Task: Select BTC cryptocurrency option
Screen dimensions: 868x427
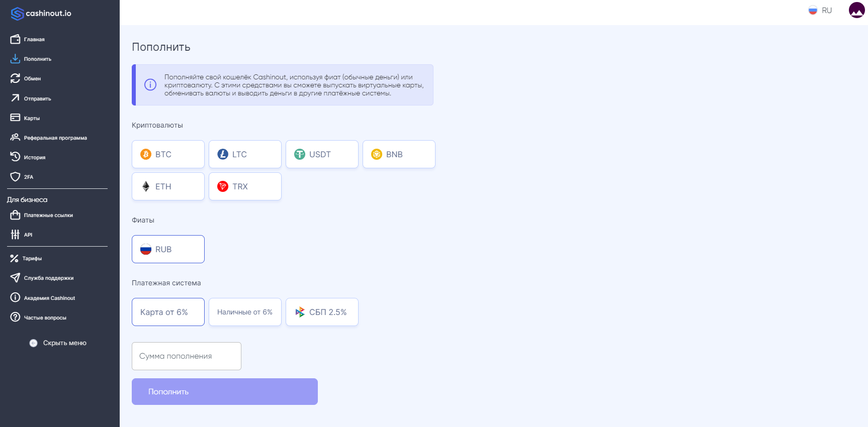Action: click(x=168, y=154)
